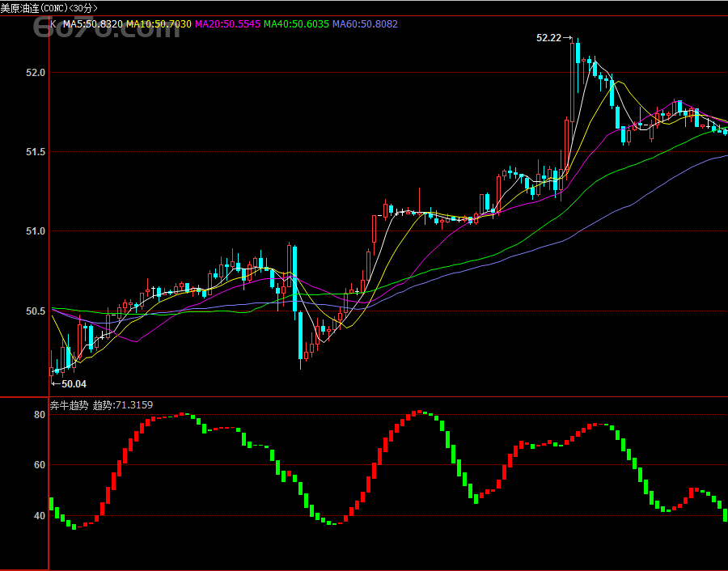Click the 80 level on indicator axis

(40, 415)
